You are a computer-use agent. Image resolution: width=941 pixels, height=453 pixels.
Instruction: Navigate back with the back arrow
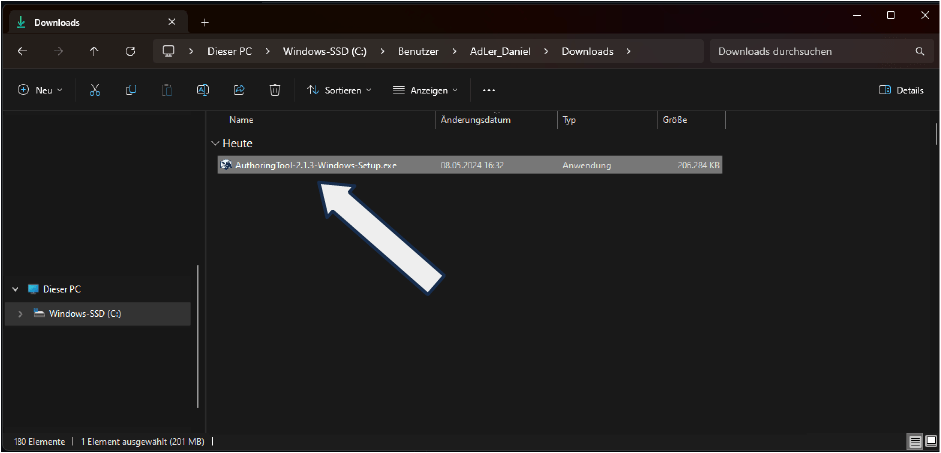click(x=22, y=51)
